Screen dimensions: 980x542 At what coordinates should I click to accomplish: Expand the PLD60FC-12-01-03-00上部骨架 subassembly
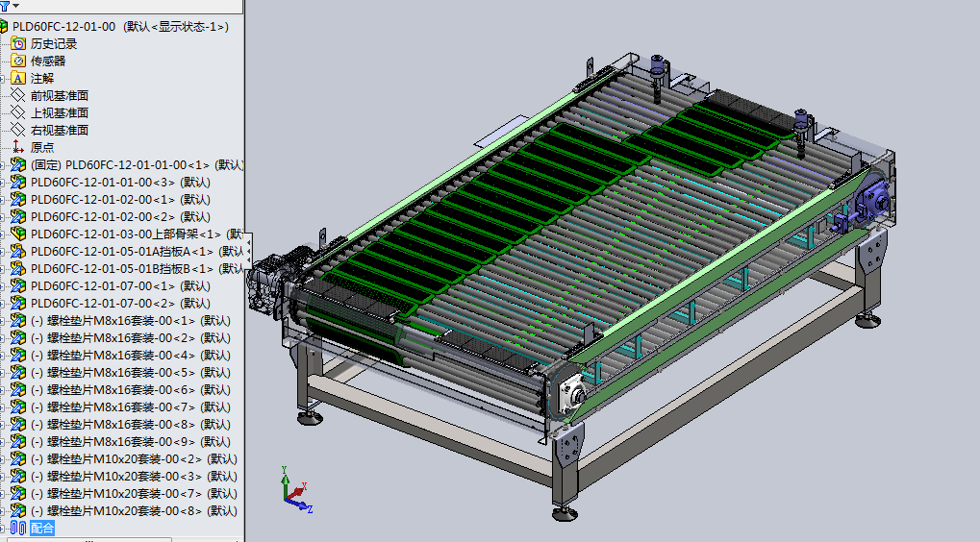tap(3, 234)
